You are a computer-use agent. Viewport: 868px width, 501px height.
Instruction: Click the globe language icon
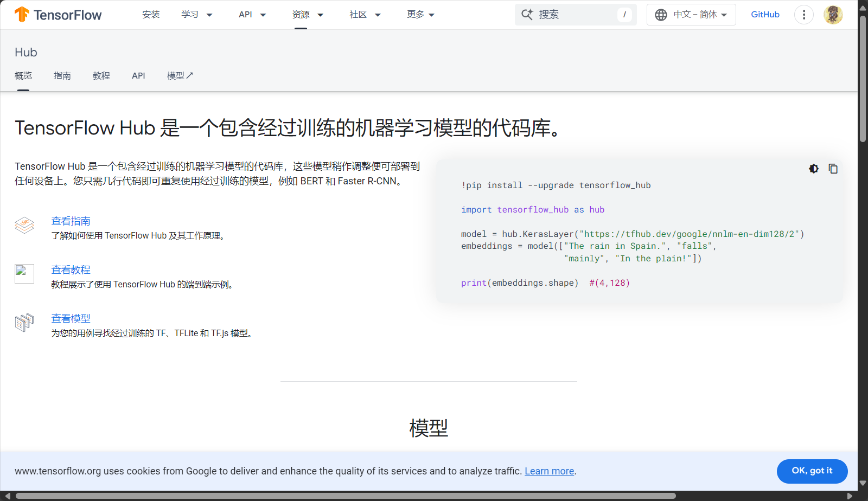(661, 15)
